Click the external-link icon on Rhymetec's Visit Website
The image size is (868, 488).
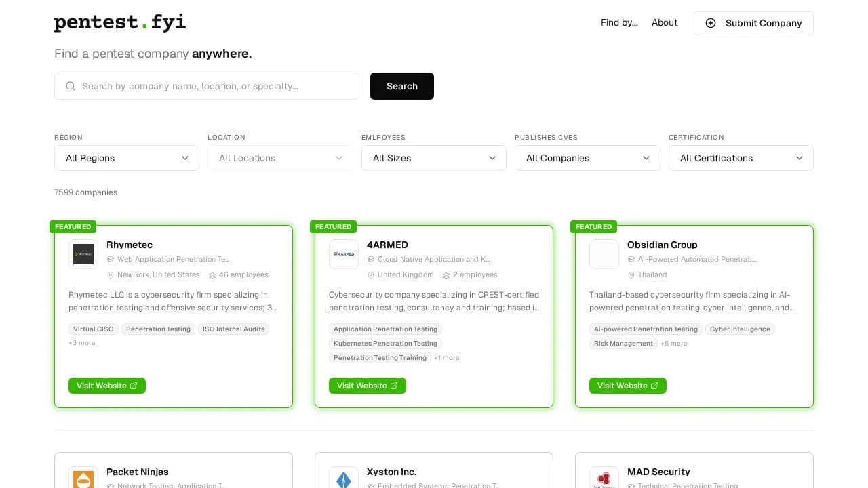(133, 386)
